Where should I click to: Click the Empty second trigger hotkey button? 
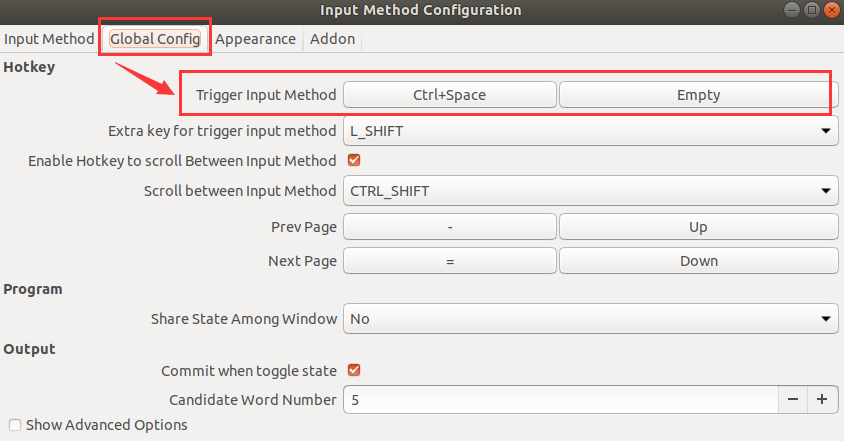tap(697, 95)
